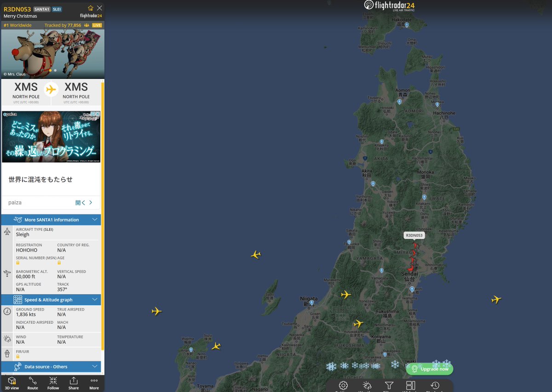Click the Upgrade now button

click(430, 369)
